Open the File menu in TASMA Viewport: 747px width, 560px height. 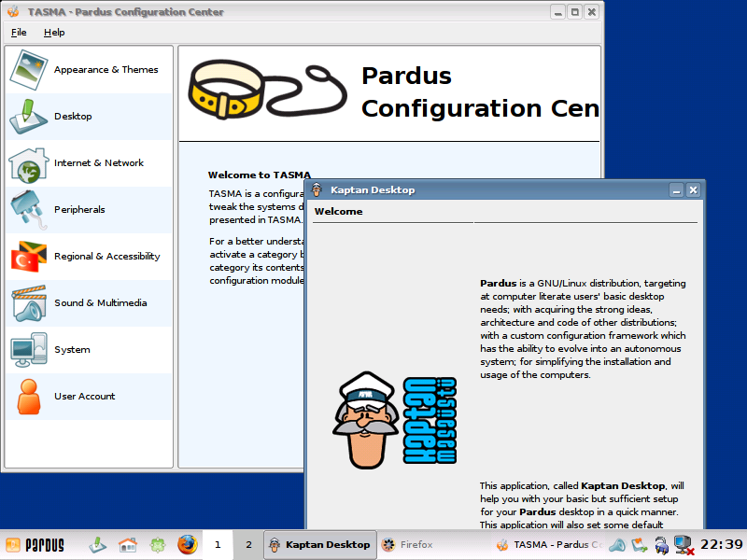[x=19, y=33]
